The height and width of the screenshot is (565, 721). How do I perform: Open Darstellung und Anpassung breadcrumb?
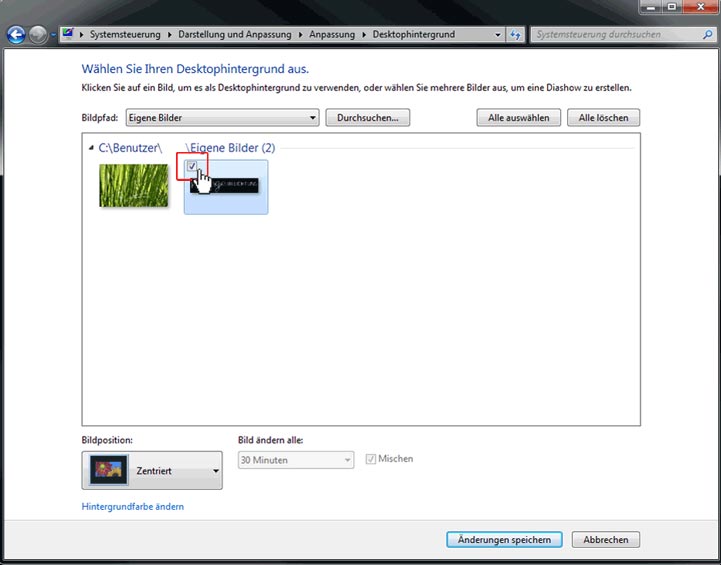(x=235, y=34)
